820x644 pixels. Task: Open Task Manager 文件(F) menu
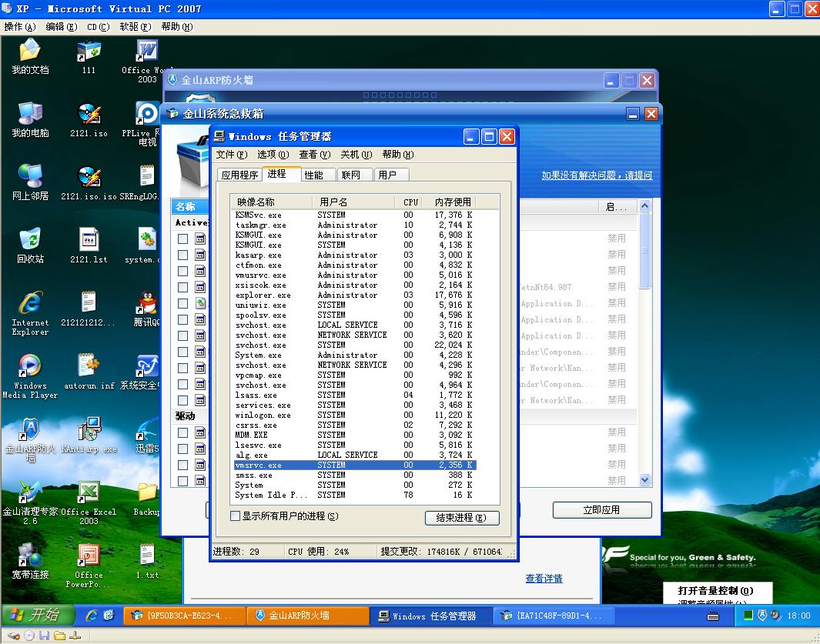pos(232,154)
